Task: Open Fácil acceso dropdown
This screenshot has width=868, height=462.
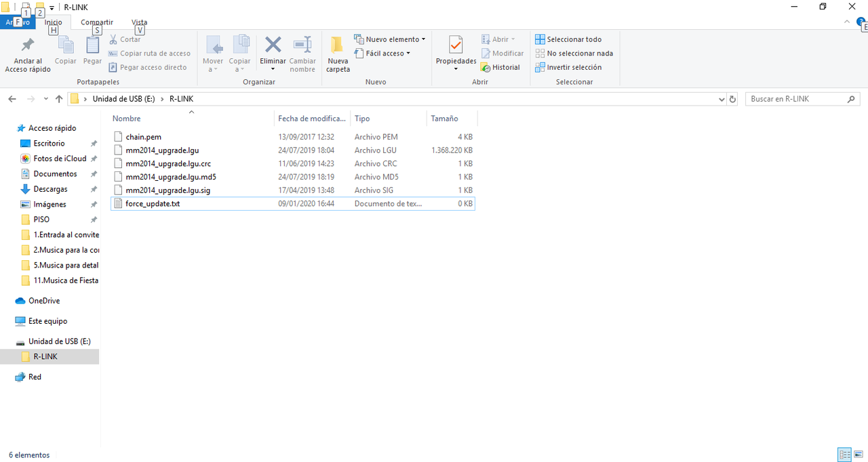Action: tap(382, 54)
